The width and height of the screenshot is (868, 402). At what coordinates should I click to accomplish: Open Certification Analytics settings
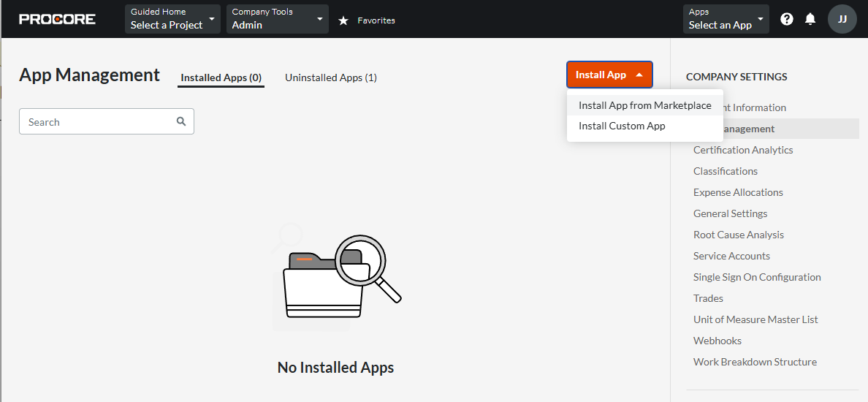click(x=743, y=150)
